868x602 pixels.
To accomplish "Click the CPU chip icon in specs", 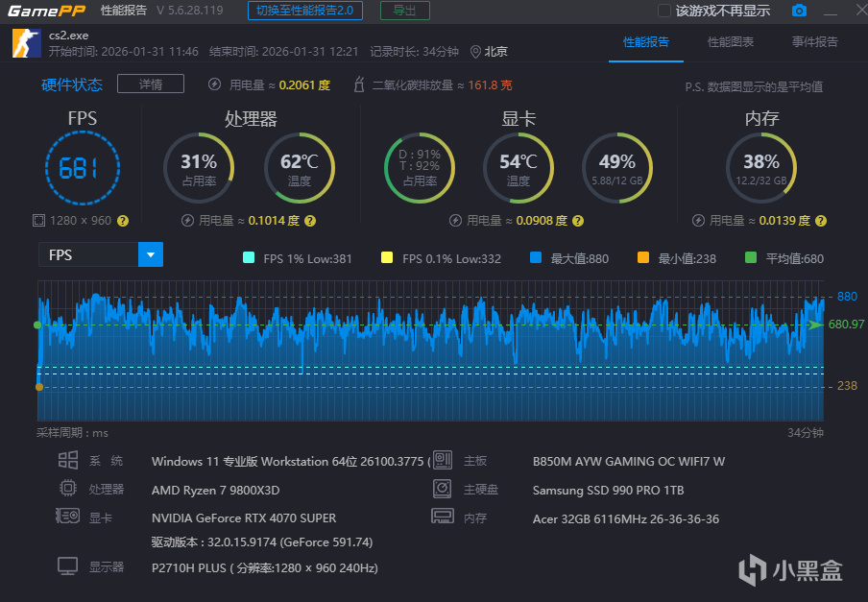I will click(68, 488).
